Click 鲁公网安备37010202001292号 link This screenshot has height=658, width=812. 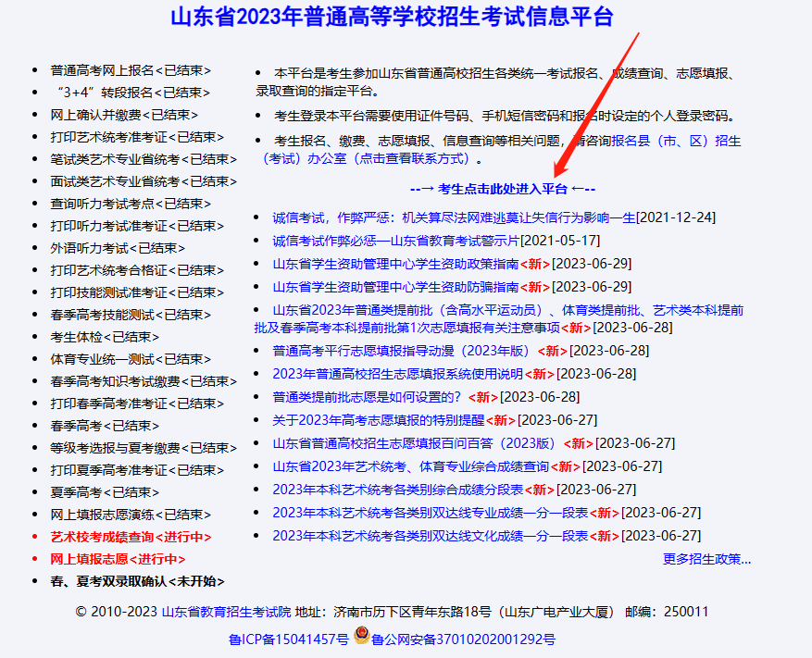463,639
